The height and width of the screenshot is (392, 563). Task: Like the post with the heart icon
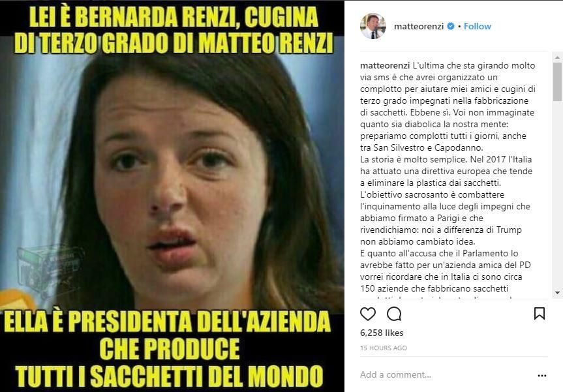click(368, 314)
